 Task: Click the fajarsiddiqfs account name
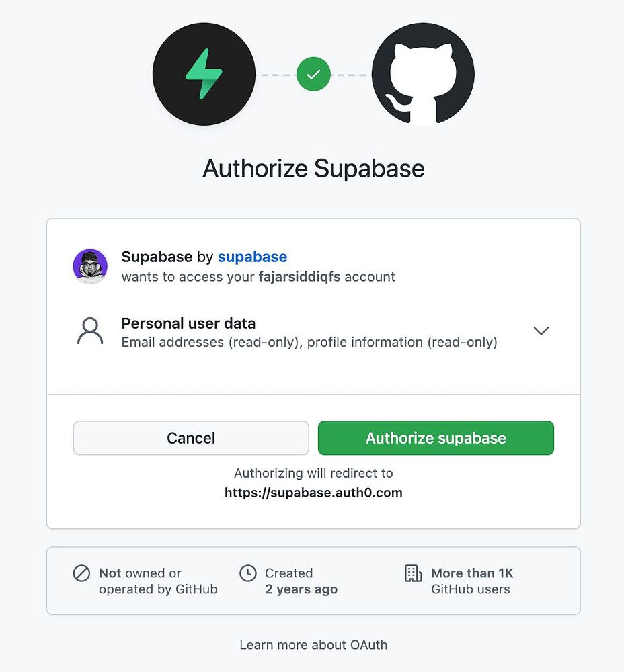click(x=299, y=276)
